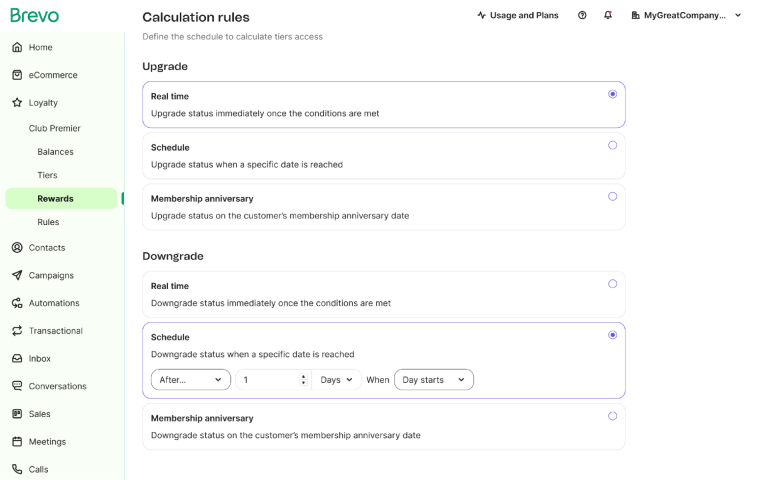This screenshot has height=480, width=768.
Task: Click the Meetings calendar icon
Action: 17,441
